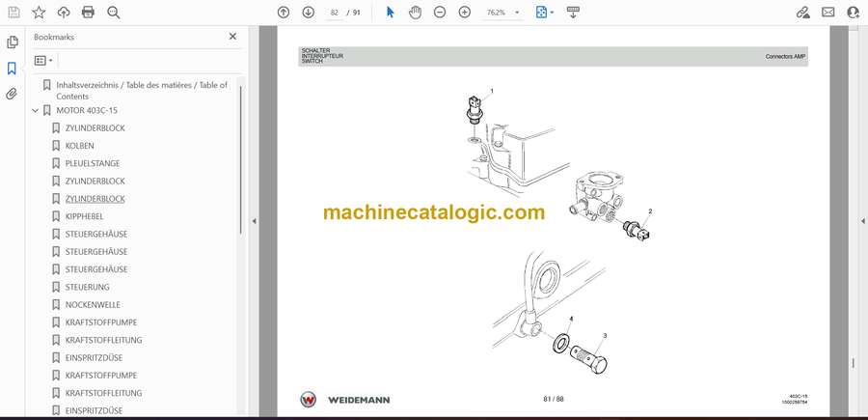This screenshot has width=868, height=420.
Task: Click the page number field showing 82
Action: point(334,13)
